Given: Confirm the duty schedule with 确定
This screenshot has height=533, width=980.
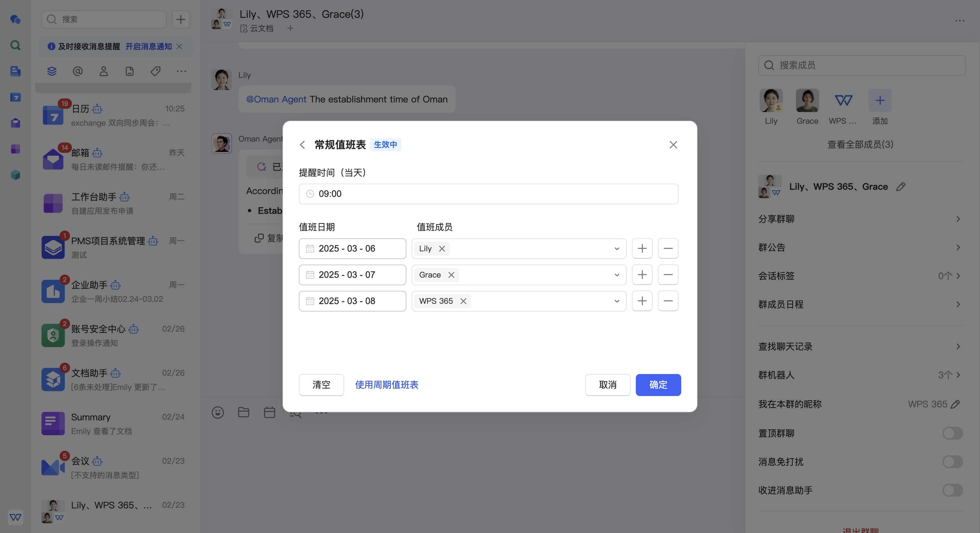Looking at the screenshot, I should 658,385.
